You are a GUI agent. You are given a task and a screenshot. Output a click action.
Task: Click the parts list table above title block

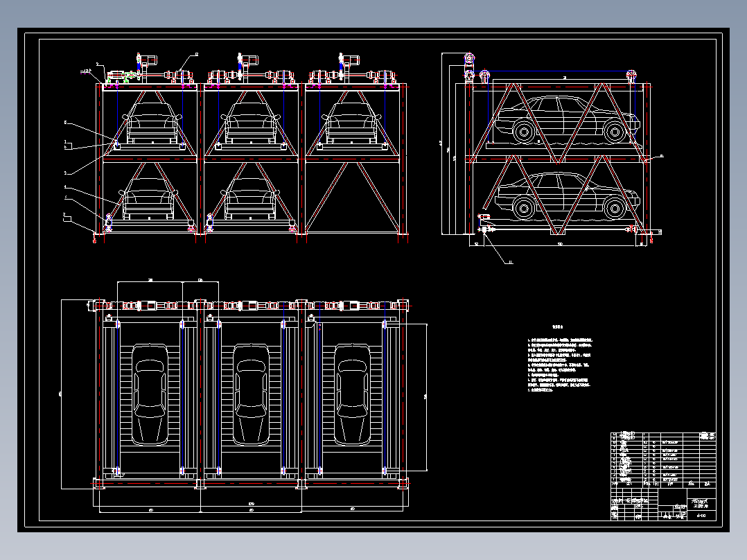coord(663,459)
